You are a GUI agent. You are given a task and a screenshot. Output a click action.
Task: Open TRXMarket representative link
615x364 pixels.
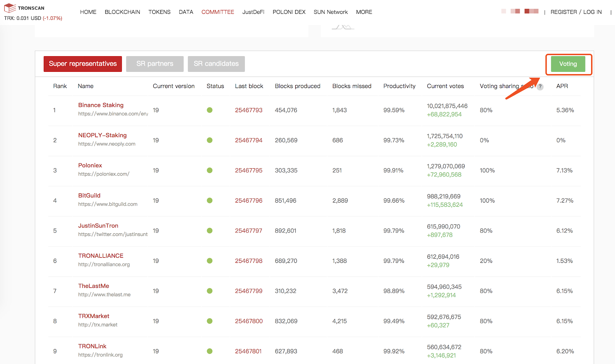tap(94, 316)
